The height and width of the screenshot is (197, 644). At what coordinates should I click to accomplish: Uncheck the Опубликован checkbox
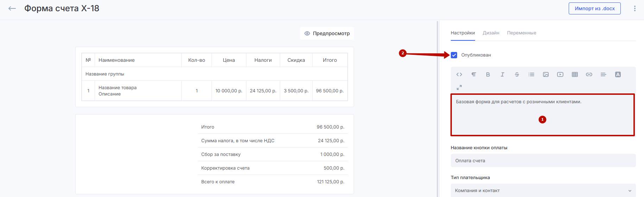coord(454,55)
